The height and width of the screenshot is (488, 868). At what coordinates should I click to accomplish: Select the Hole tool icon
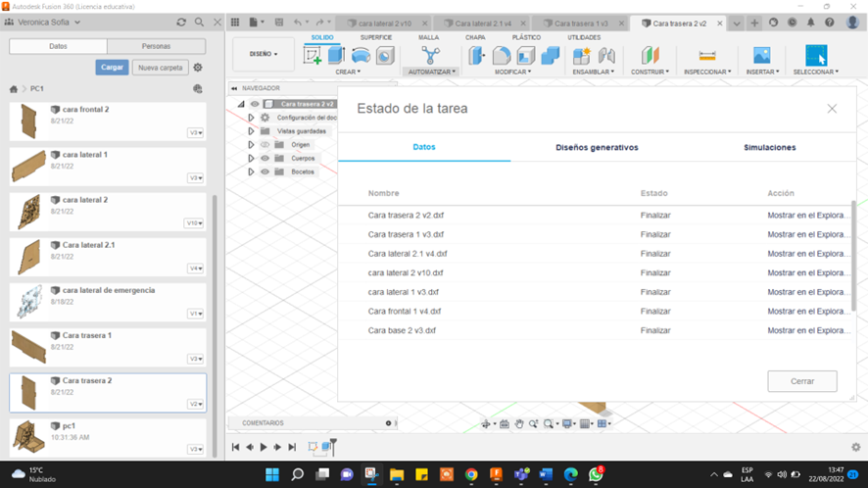[385, 56]
